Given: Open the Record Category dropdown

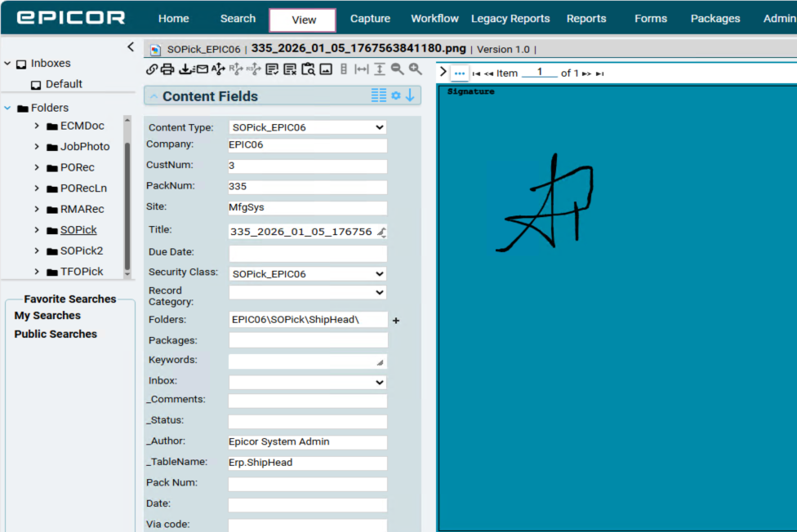Looking at the screenshot, I should (307, 292).
